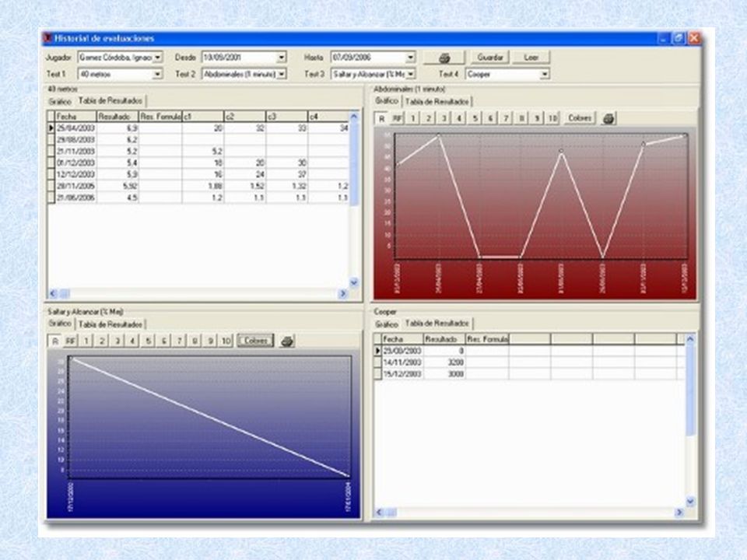This screenshot has height=560, width=747.
Task: Select the Tabla de Resultados tab in the 40 metros panel
Action: point(110,101)
